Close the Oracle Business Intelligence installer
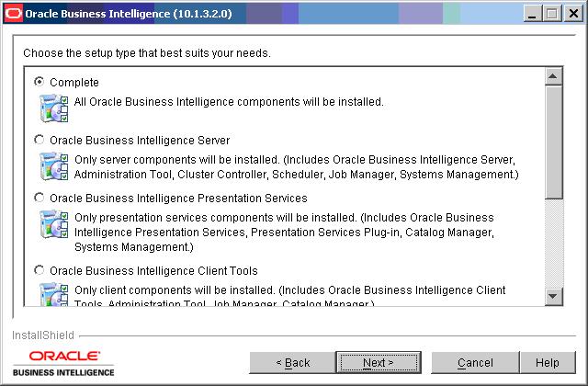588x386 pixels. coord(573,13)
